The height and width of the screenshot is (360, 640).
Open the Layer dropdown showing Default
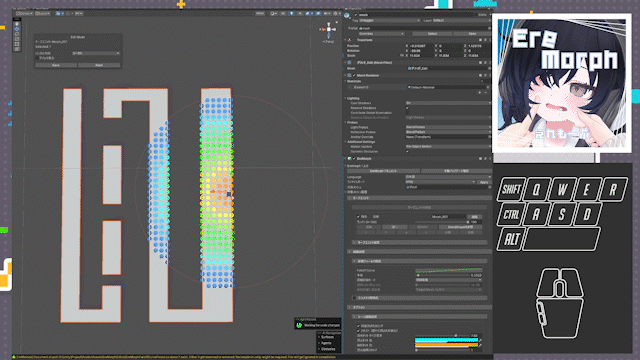click(x=461, y=20)
